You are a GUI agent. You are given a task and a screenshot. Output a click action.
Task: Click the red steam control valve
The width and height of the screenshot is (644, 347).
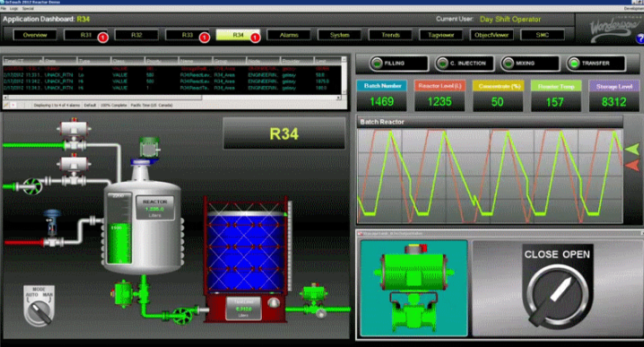52,229
